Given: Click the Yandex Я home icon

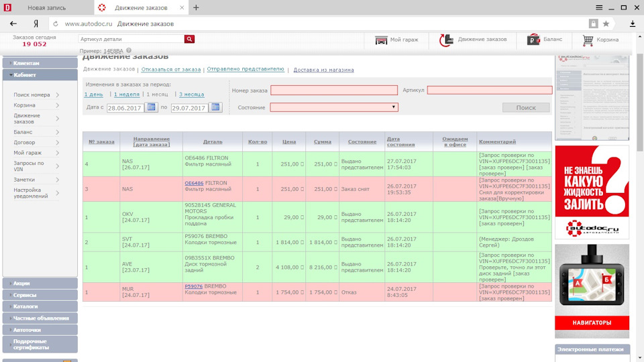Looking at the screenshot, I should (36, 24).
